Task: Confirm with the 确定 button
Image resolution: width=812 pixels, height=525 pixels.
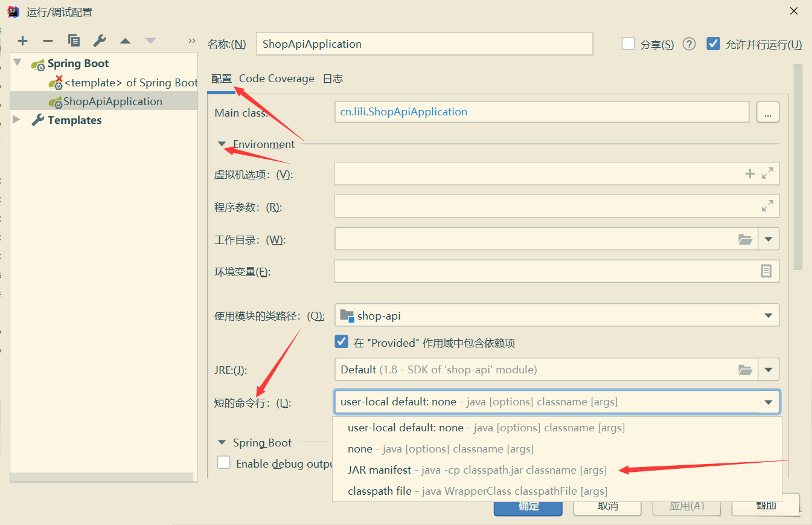Action: pos(528,507)
